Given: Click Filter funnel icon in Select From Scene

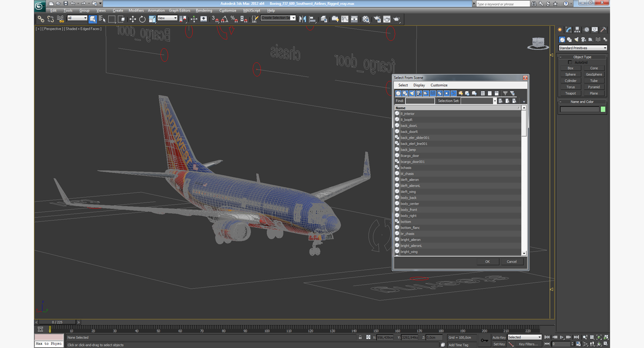Looking at the screenshot, I should click(505, 93).
